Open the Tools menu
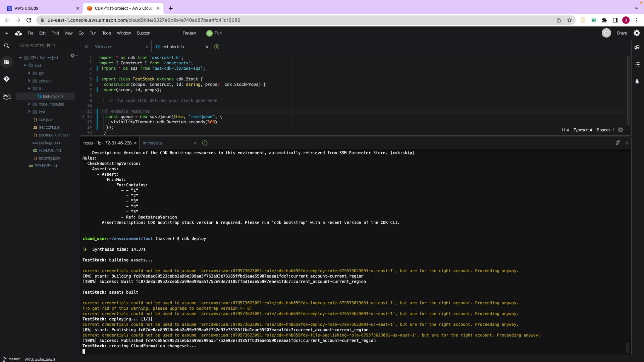The width and height of the screenshot is (644, 362). point(106,33)
